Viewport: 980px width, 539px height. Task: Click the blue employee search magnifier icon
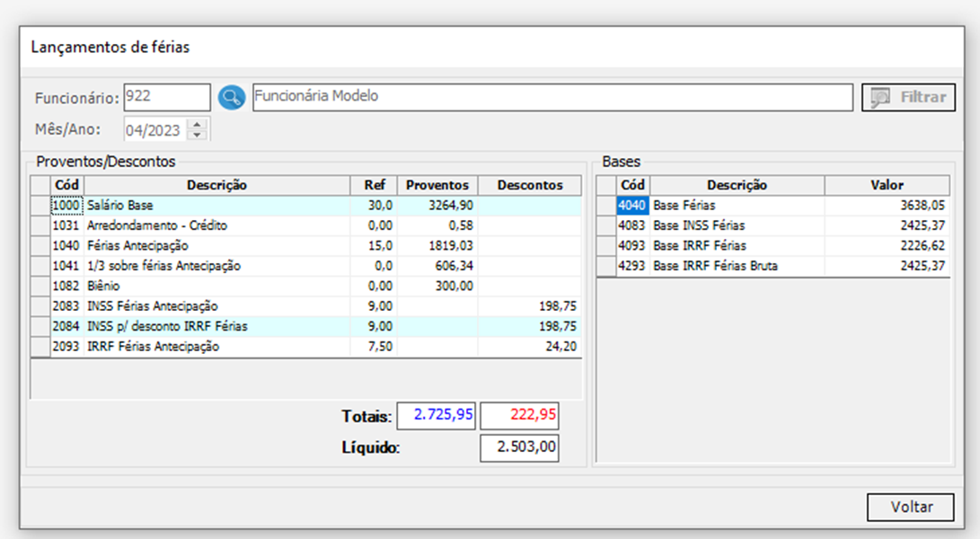pos(231,98)
